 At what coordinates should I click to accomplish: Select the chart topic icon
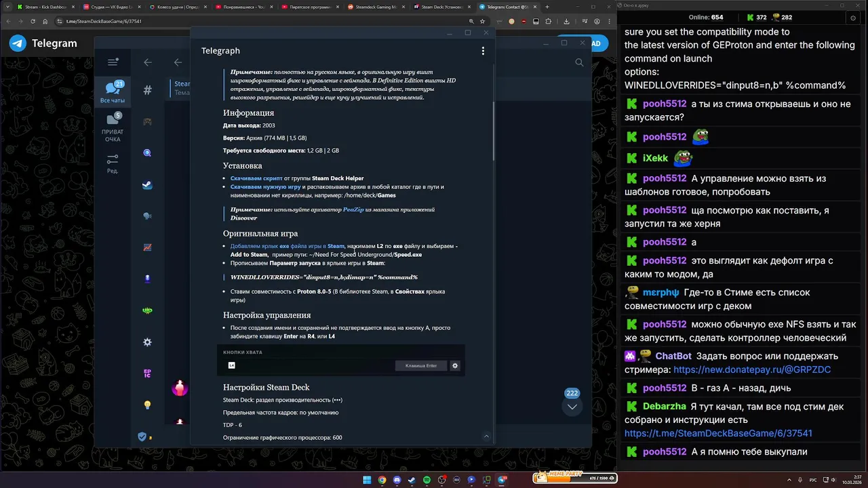147,247
